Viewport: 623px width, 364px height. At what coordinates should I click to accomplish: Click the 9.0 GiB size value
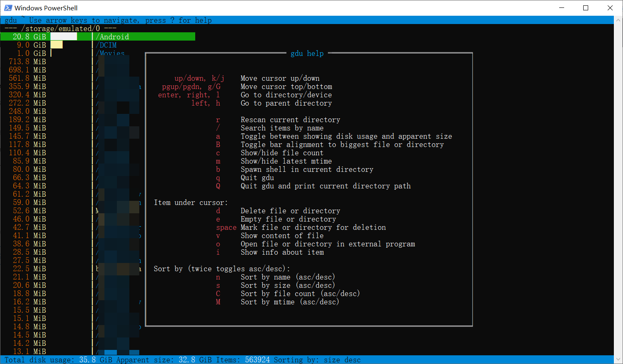(x=32, y=45)
